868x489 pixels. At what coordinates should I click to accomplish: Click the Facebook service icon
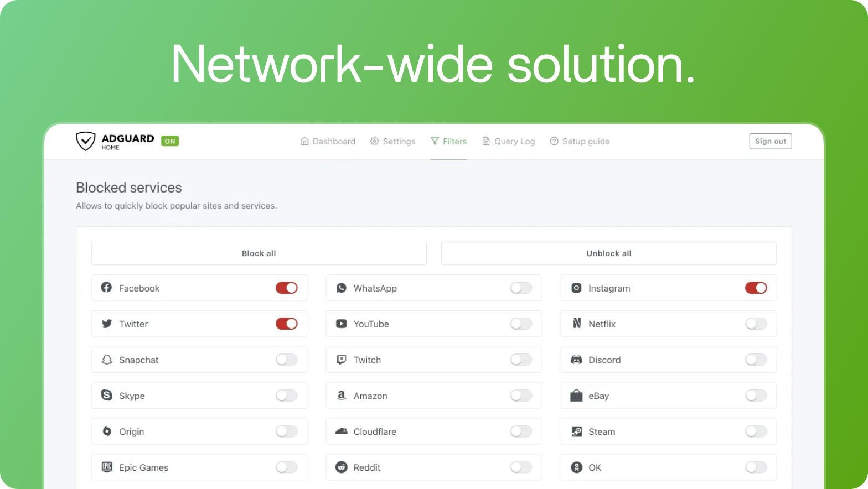106,288
